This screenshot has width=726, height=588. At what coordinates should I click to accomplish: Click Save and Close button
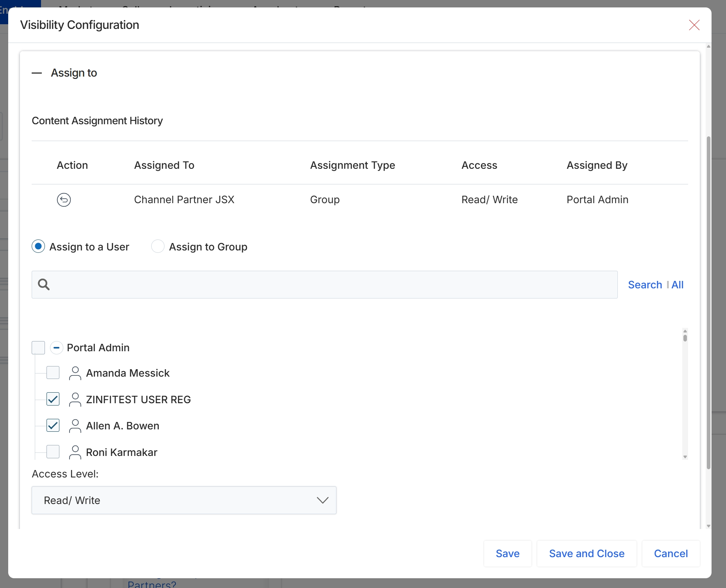point(587,554)
